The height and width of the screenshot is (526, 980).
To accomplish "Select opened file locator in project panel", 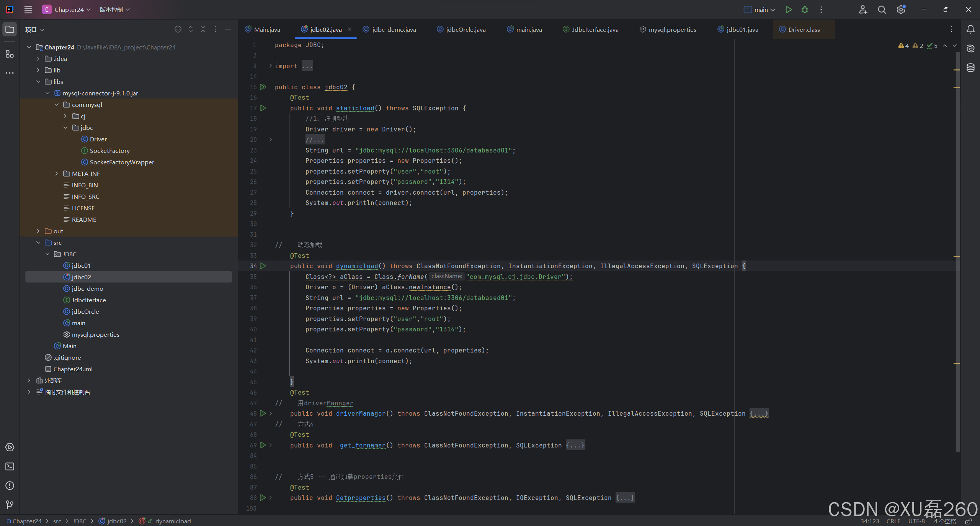I will tap(178, 29).
